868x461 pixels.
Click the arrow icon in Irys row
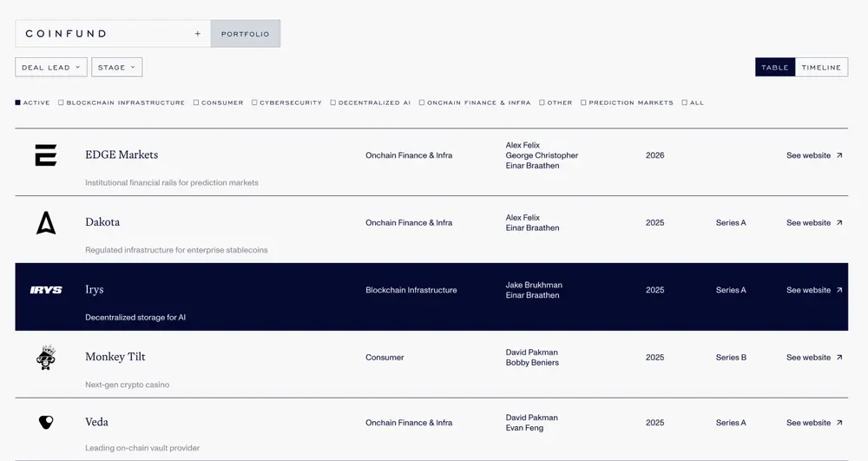click(839, 290)
